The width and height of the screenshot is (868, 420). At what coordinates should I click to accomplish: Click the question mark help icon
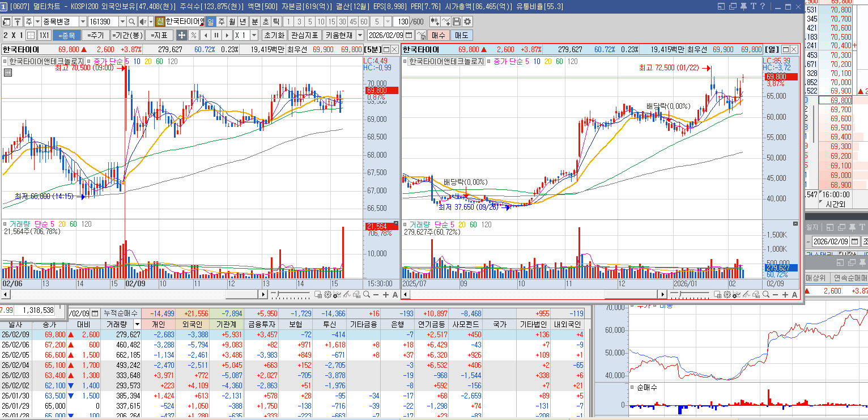pos(763,7)
